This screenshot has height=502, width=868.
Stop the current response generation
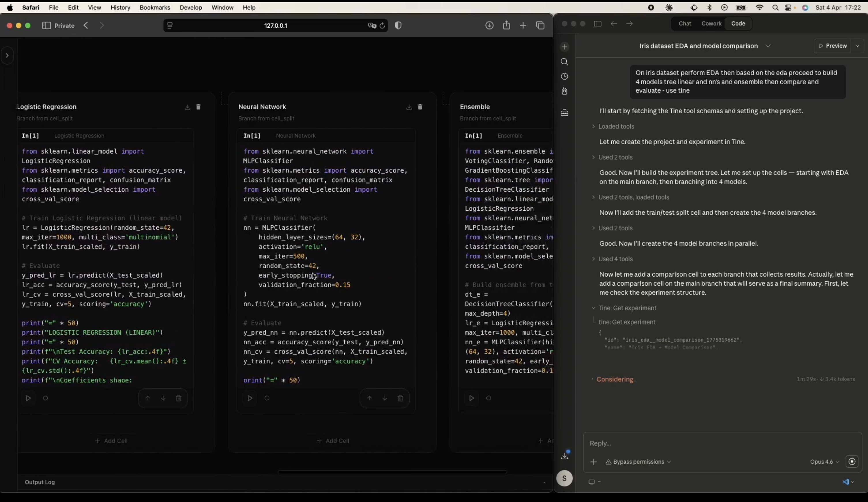coord(852,462)
